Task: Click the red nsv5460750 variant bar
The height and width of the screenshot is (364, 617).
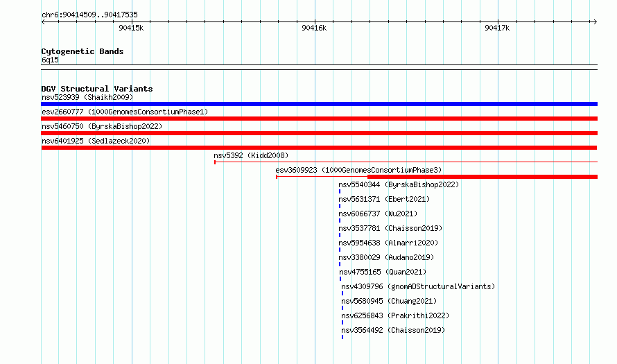Action: (x=319, y=133)
